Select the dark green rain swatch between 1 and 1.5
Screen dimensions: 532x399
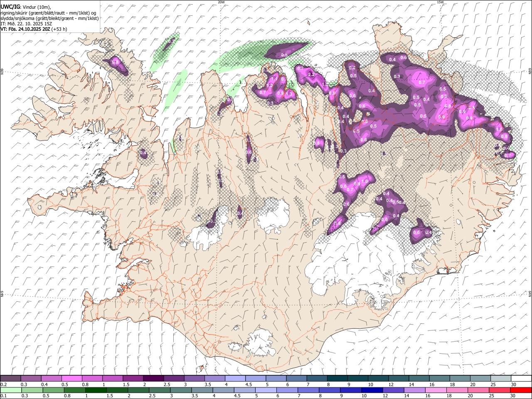(96, 390)
